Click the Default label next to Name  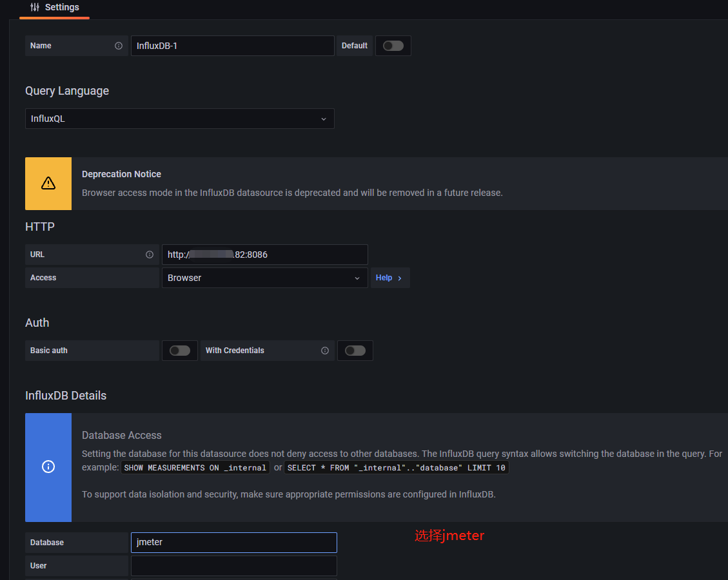coord(354,46)
